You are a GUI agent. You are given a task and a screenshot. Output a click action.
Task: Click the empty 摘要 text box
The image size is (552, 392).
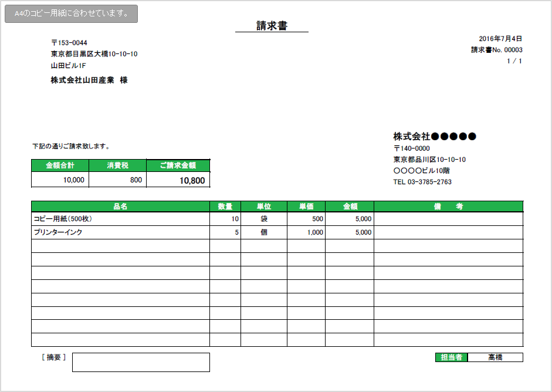(x=141, y=362)
